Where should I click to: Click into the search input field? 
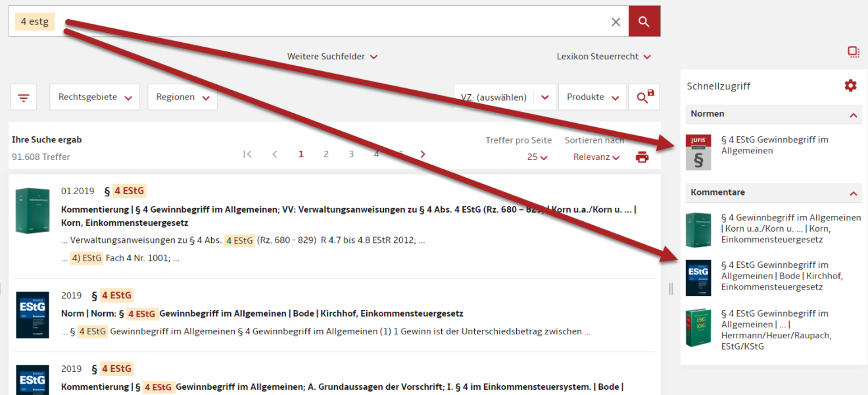(x=329, y=22)
